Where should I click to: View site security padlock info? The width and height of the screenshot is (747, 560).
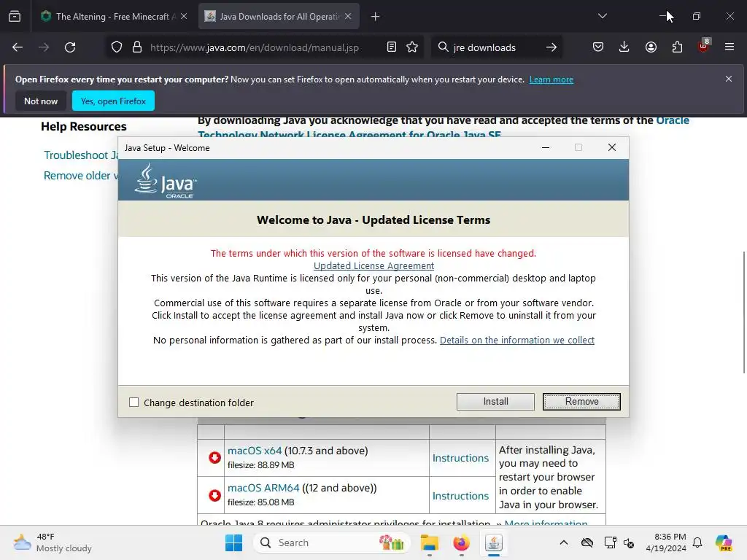(x=137, y=47)
